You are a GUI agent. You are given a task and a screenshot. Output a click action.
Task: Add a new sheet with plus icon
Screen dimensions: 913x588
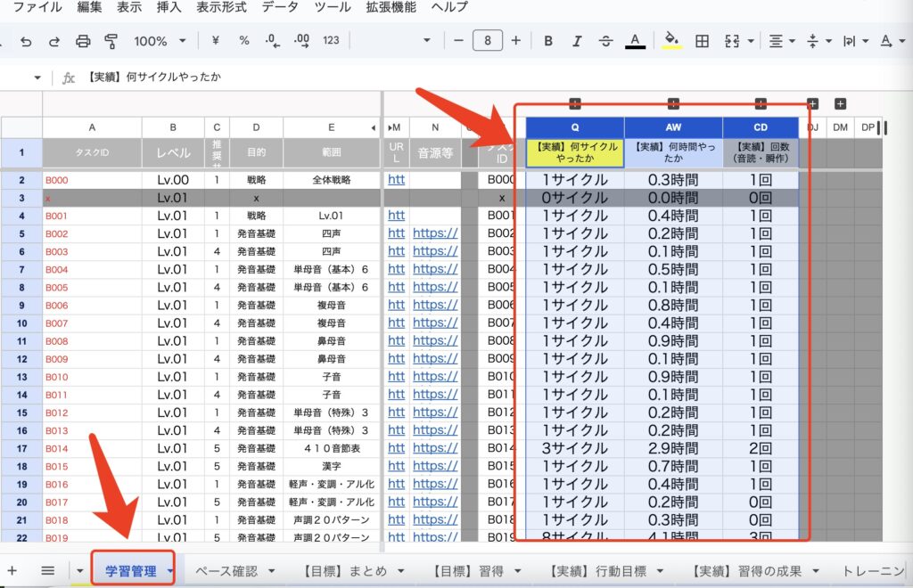coord(12,570)
